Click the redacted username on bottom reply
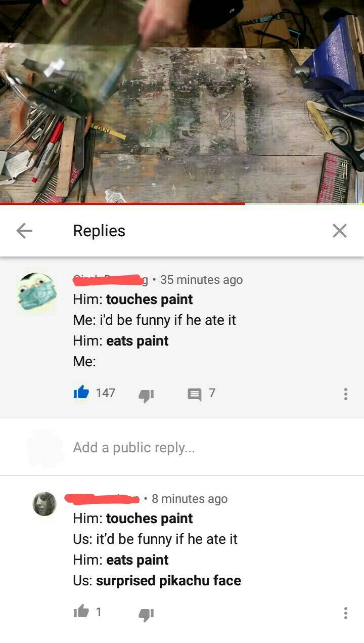 point(102,499)
